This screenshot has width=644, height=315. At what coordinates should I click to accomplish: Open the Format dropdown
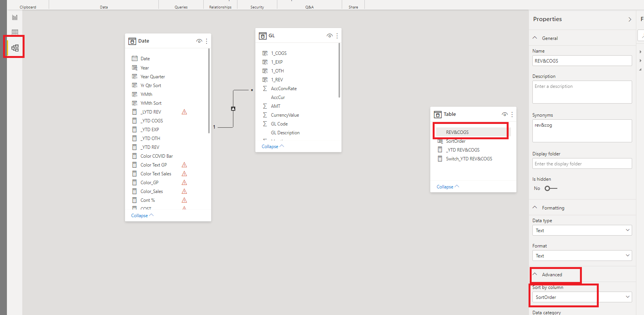(582, 256)
